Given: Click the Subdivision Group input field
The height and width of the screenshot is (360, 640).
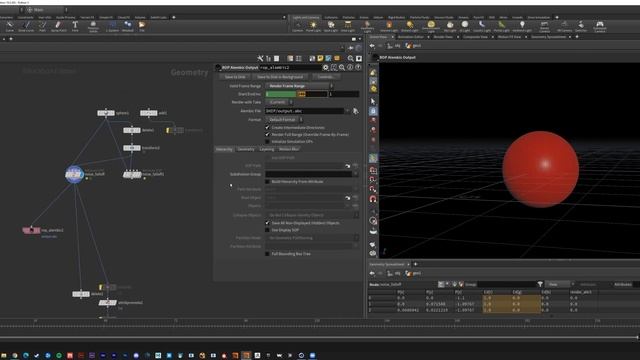Looking at the screenshot, I should click(x=309, y=174).
